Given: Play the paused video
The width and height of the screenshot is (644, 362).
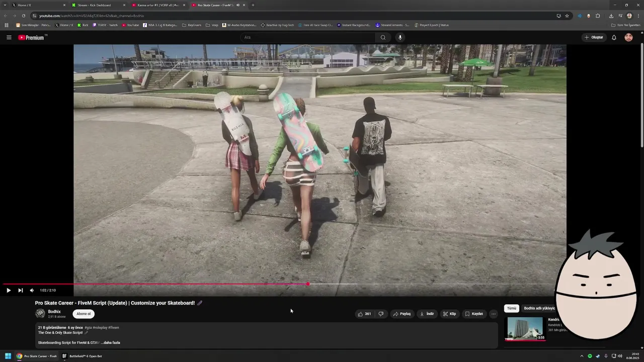Looking at the screenshot, I should coord(9,290).
